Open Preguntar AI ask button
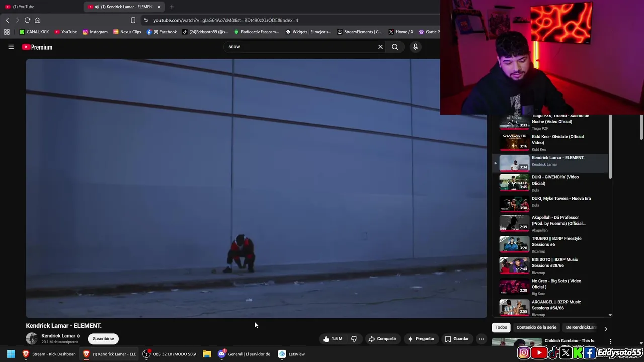Image resolution: width=644 pixels, height=362 pixels. pos(421,339)
